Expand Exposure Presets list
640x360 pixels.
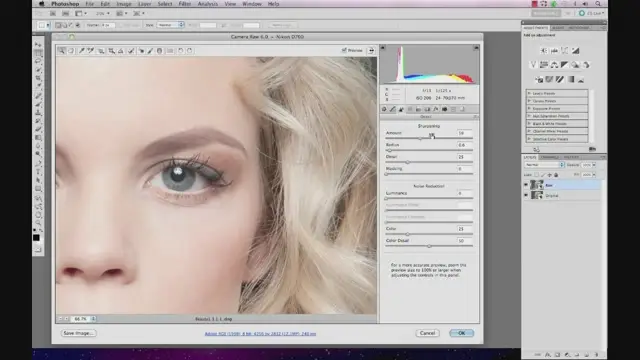529,109
